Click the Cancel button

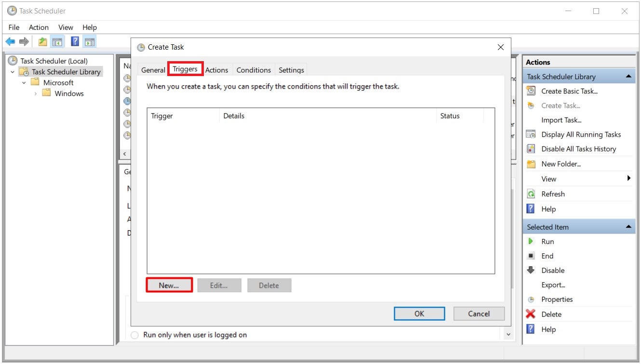[479, 313]
